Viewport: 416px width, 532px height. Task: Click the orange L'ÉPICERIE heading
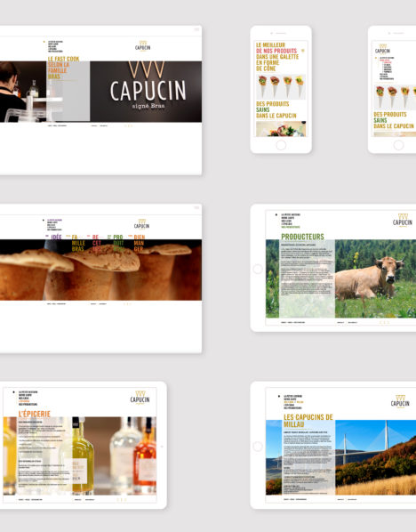coord(35,414)
